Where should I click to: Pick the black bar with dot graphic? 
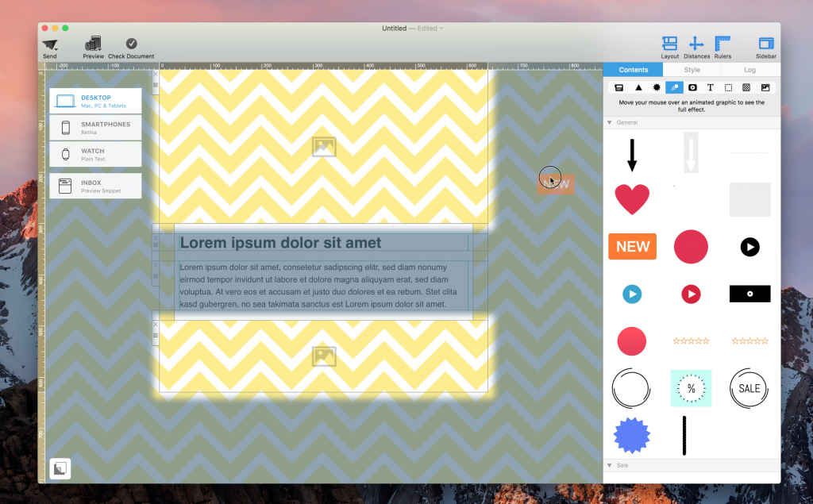coord(749,294)
